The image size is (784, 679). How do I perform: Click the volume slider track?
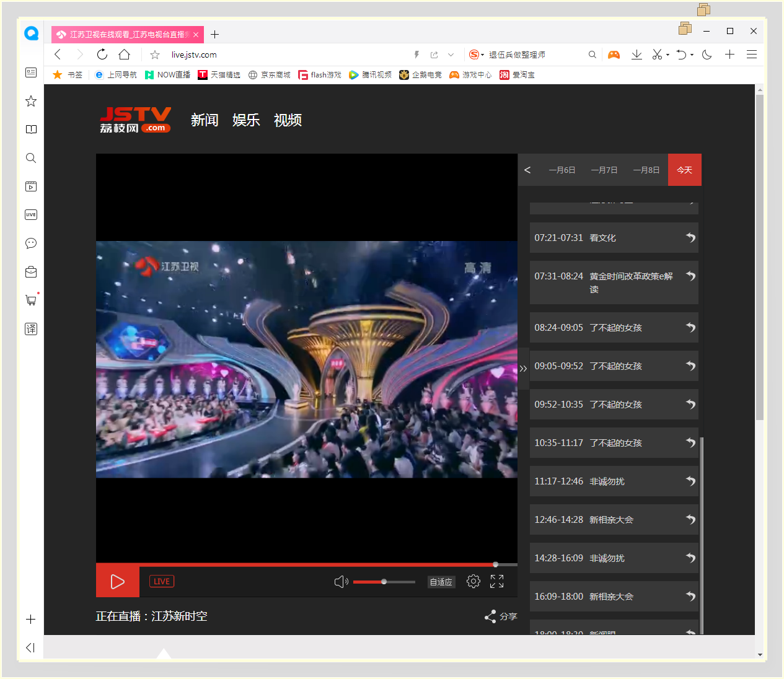click(x=397, y=582)
